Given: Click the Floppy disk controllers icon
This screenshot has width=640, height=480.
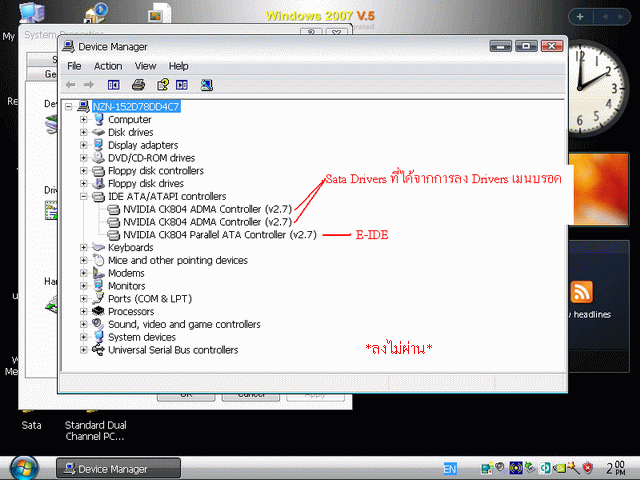Looking at the screenshot, I should click(x=98, y=171).
